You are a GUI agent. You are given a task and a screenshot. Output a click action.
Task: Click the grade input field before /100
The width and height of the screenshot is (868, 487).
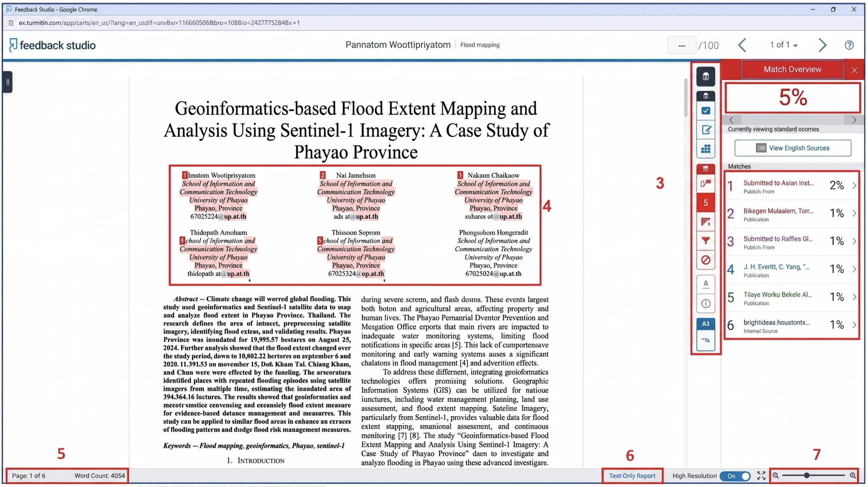click(681, 45)
